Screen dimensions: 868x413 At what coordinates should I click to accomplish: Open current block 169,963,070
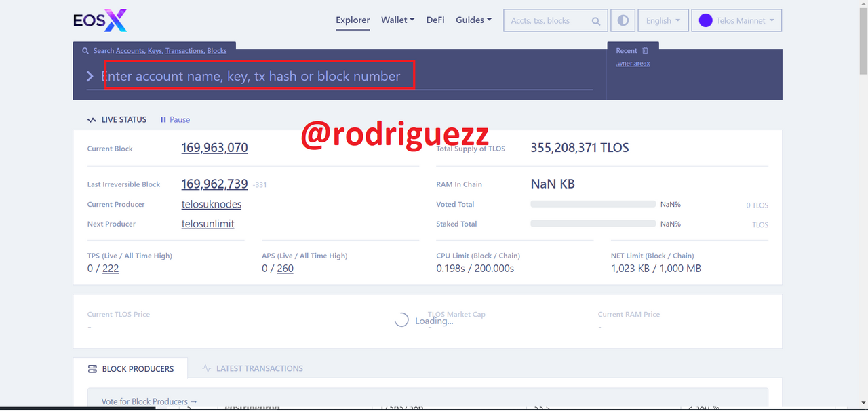[x=214, y=148]
